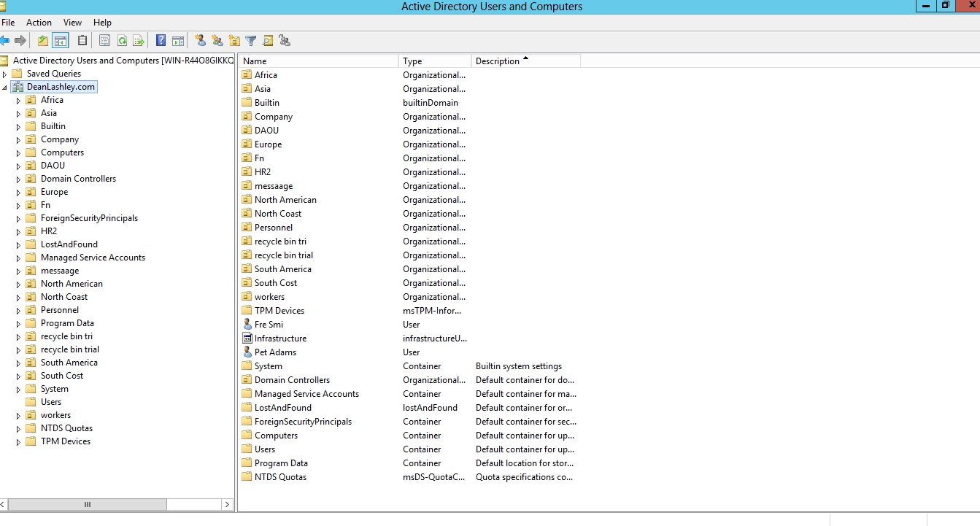Viewport: 980px width, 526px height.
Task: Create a new user via the toolbar icon
Action: click(x=200, y=41)
